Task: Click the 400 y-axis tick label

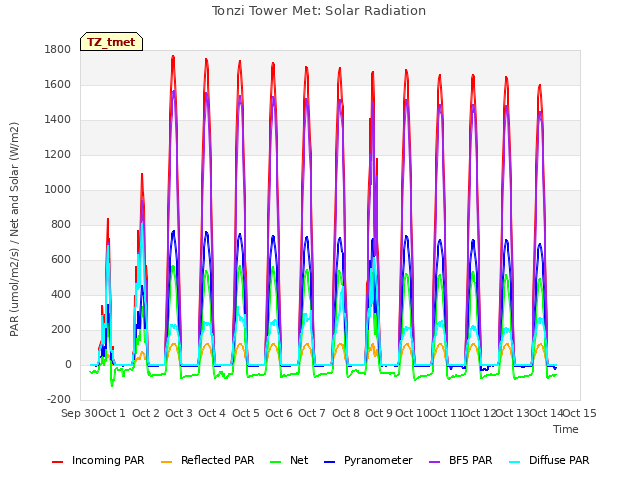Action: click(61, 295)
